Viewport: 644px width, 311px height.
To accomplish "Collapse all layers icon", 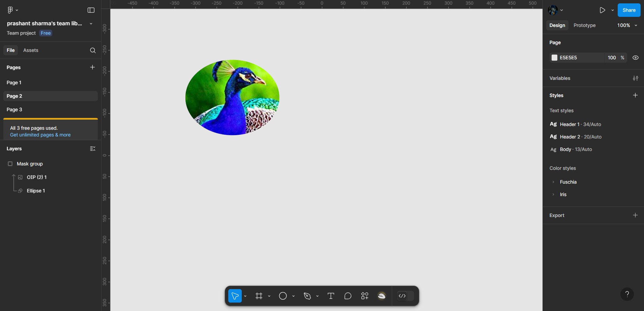I will (93, 149).
